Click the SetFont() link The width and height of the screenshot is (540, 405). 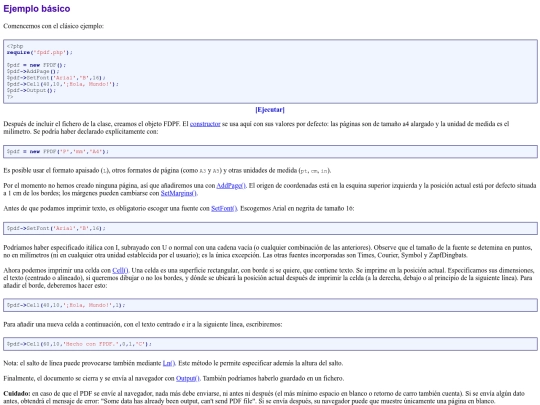pos(224,208)
